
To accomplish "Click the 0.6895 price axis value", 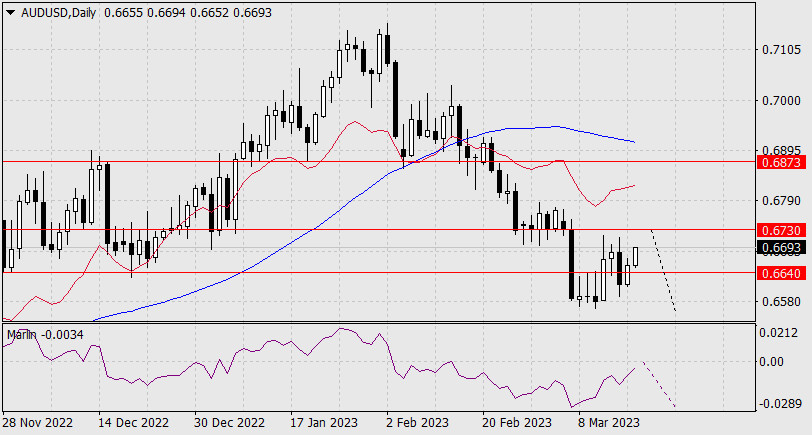I will coord(781,150).
